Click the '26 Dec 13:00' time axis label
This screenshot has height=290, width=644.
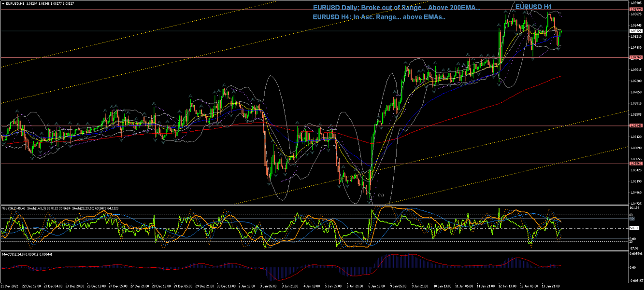tap(96, 286)
